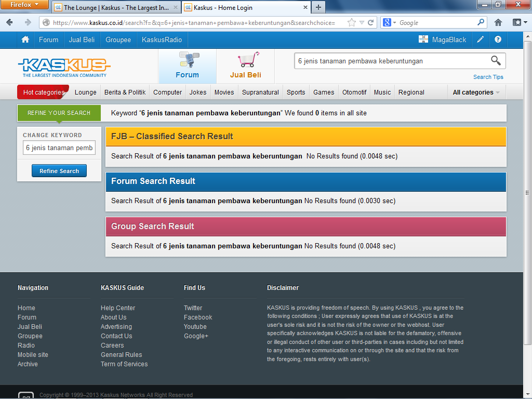Open the Facebook footer link

click(x=198, y=317)
